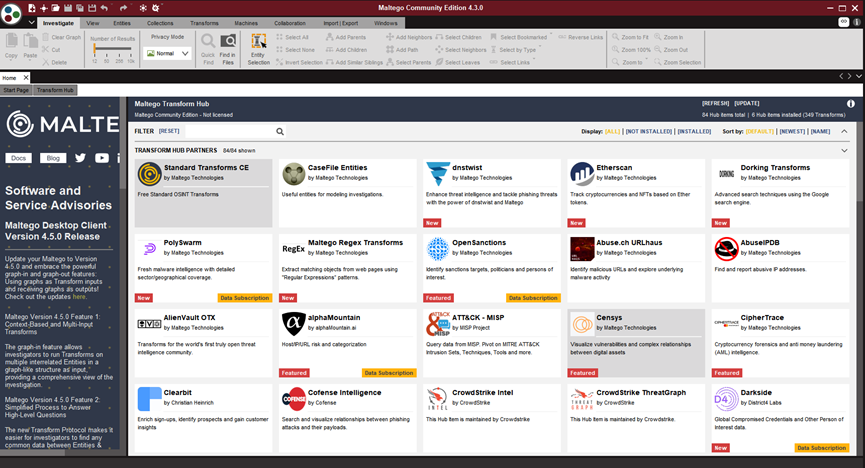Open application menu chevron beside Investigate

(31, 23)
